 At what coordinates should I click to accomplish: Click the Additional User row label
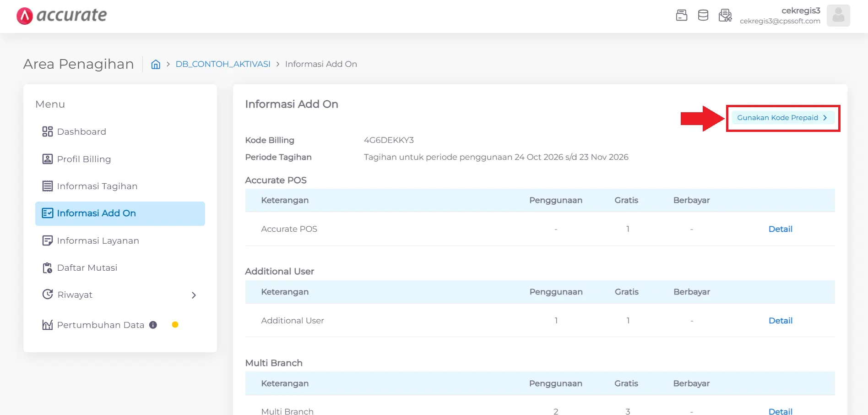(293, 321)
